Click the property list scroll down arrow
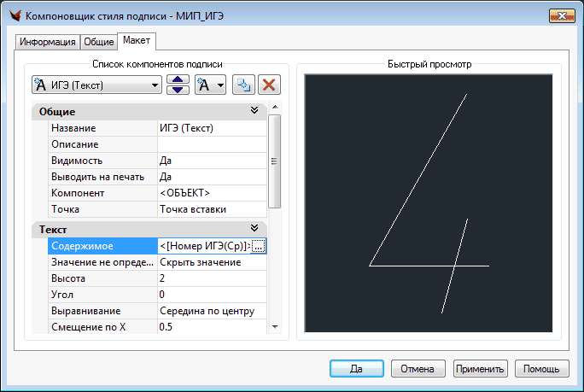This screenshot has height=392, width=584. (274, 326)
